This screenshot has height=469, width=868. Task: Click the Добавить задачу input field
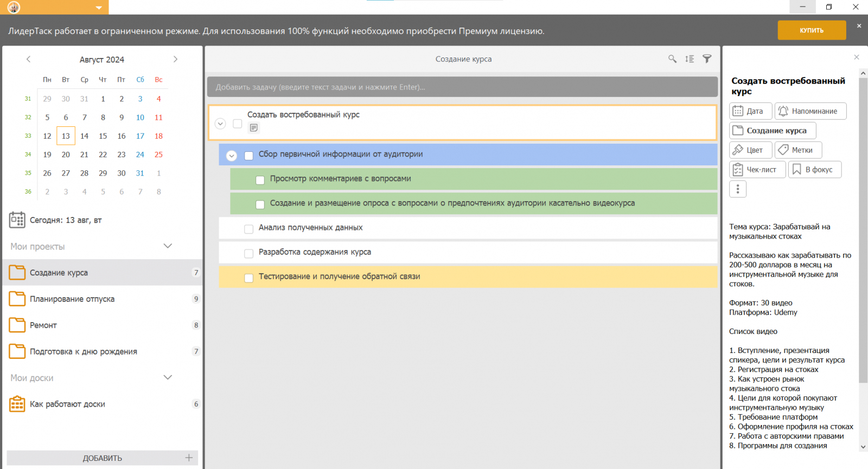[462, 87]
